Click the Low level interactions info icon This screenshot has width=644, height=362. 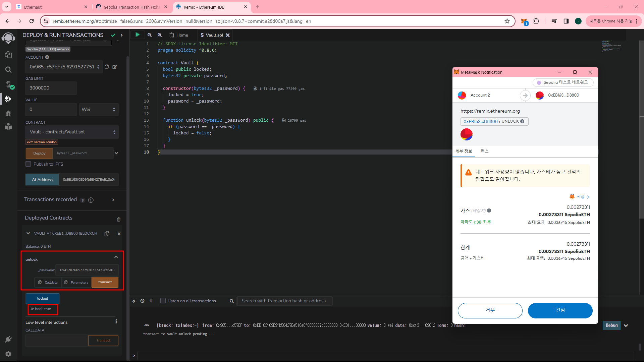tap(116, 321)
